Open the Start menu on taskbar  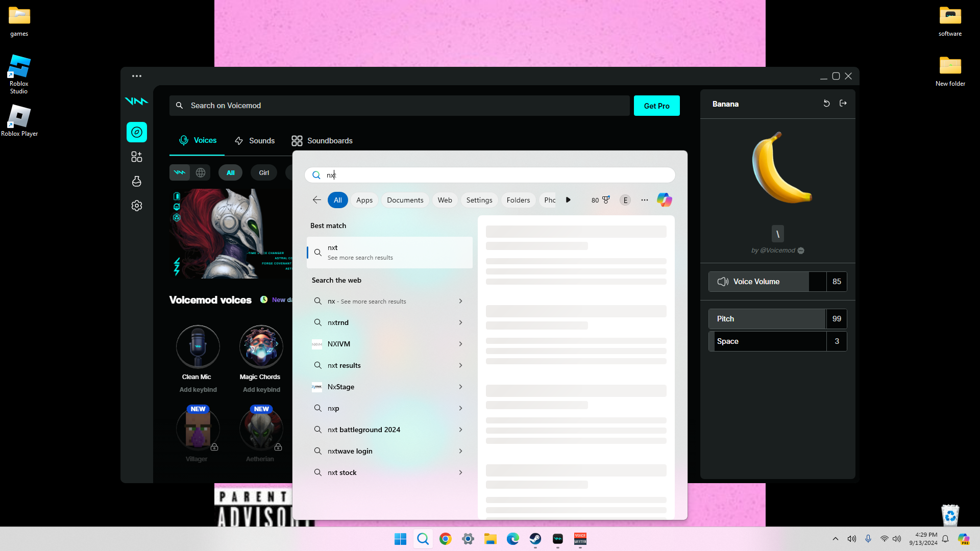pos(401,539)
